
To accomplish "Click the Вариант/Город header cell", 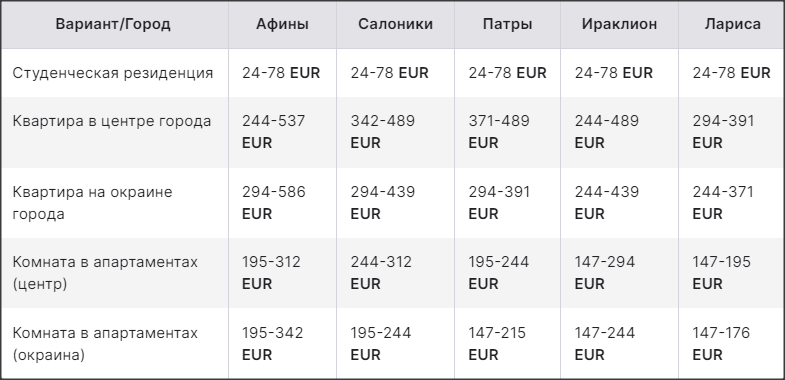I will [113, 24].
